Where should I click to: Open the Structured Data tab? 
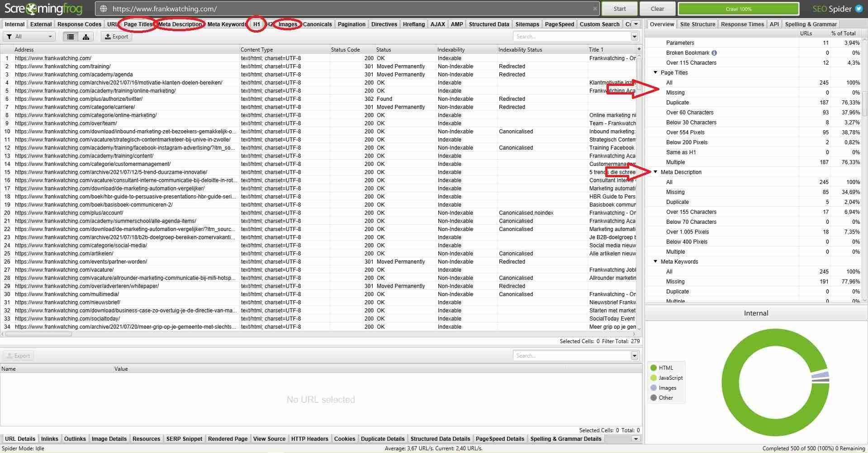[489, 24]
